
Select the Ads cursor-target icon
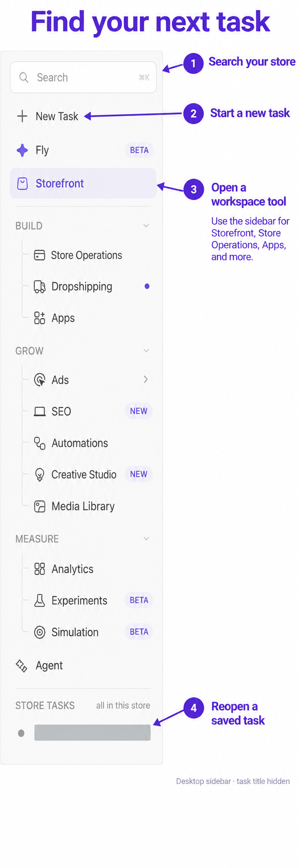pos(39,380)
